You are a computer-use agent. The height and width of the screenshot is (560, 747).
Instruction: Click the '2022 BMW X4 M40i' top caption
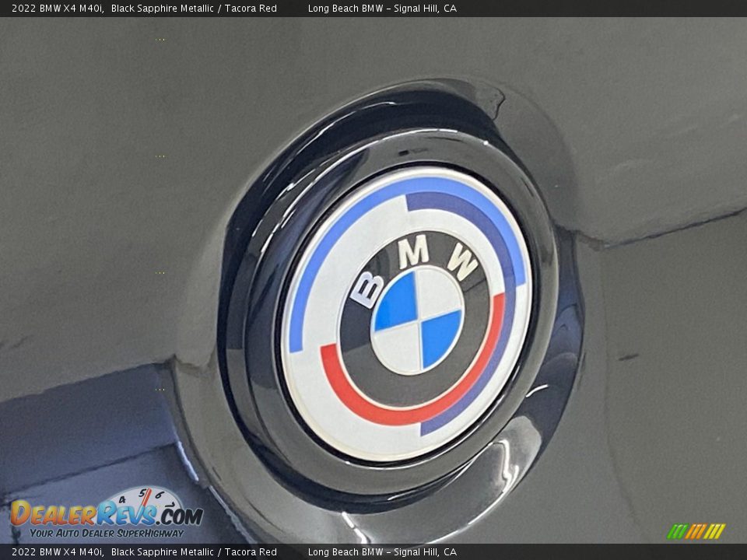click(x=58, y=8)
